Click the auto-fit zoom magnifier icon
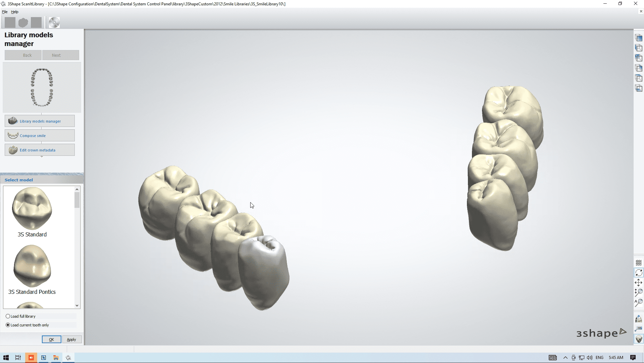This screenshot has width=644, height=363. 639,302
